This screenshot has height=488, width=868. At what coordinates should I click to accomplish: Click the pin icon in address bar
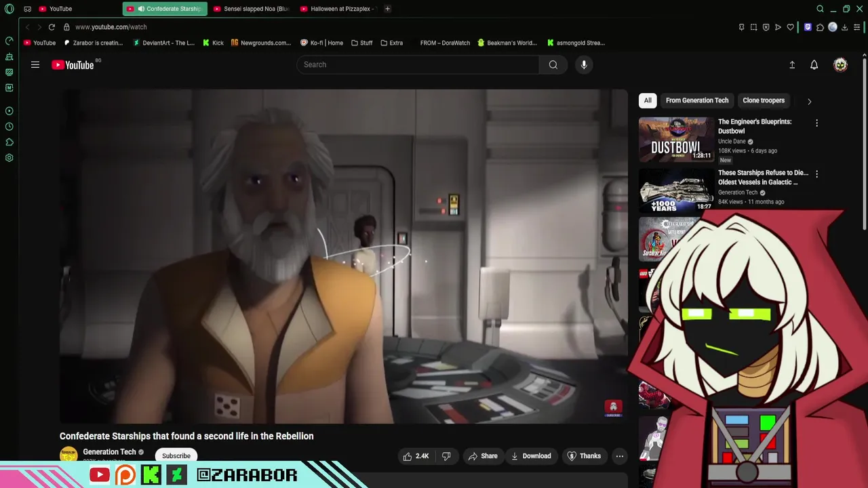741,27
